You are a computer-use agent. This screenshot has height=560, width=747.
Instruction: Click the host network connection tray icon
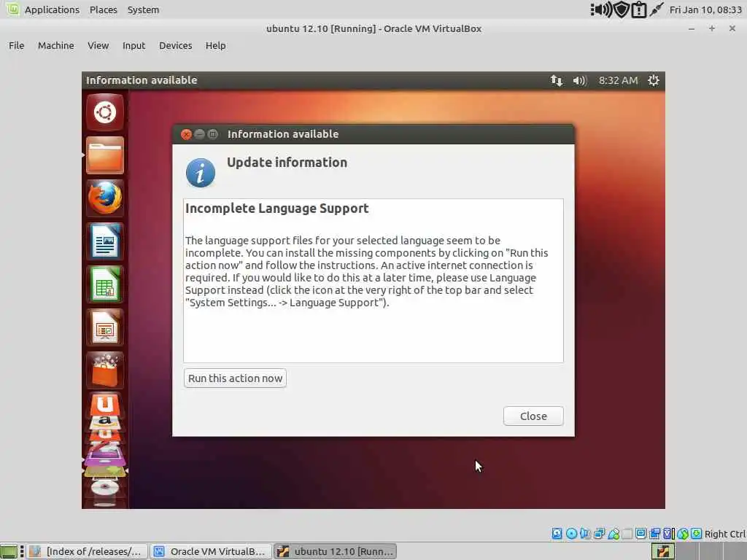(x=657, y=9)
